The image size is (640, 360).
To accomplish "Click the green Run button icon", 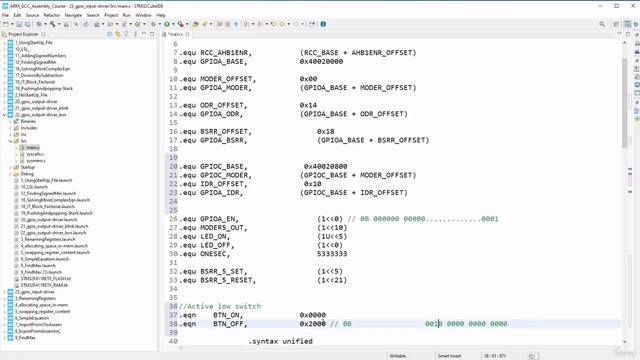I will pyautogui.click(x=167, y=24).
